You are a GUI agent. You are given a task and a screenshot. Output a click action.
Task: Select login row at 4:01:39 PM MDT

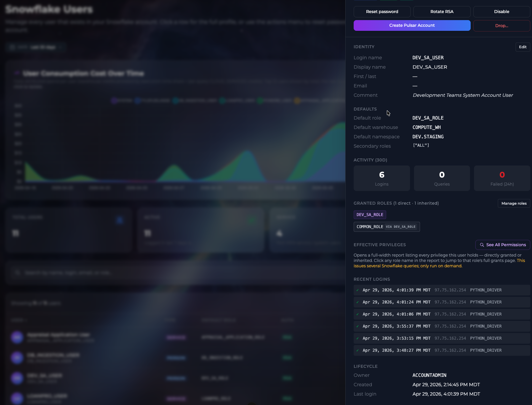pos(442,290)
